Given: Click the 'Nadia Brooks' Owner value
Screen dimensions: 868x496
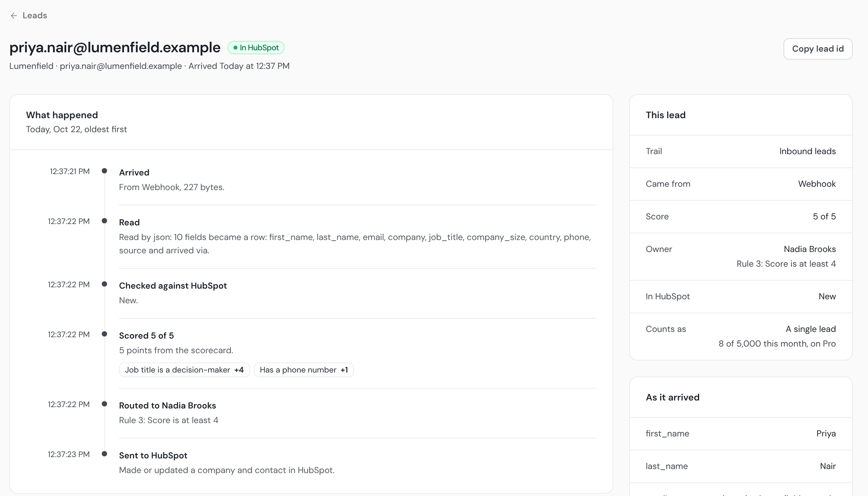Looking at the screenshot, I should pos(809,249).
